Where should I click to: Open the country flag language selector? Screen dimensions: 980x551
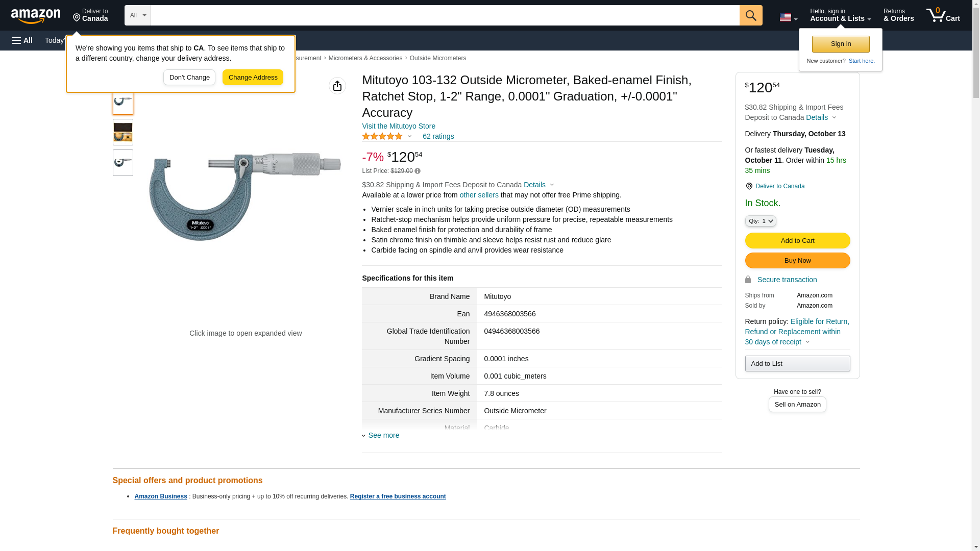coord(788,17)
